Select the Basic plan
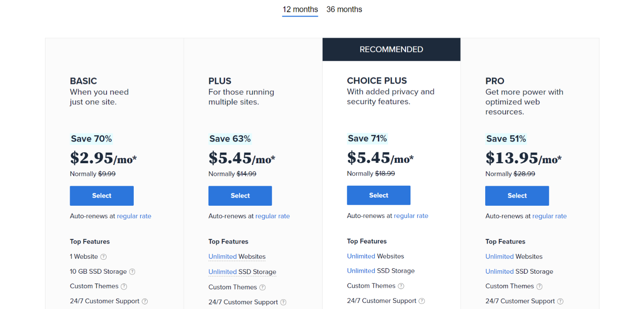This screenshot has width=644, height=309. tap(102, 196)
